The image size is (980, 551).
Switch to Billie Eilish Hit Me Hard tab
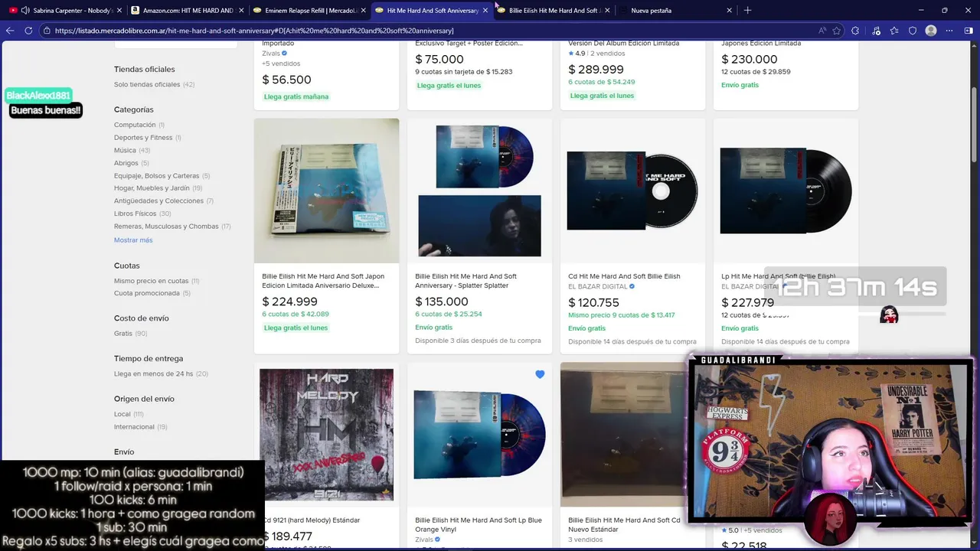point(554,10)
